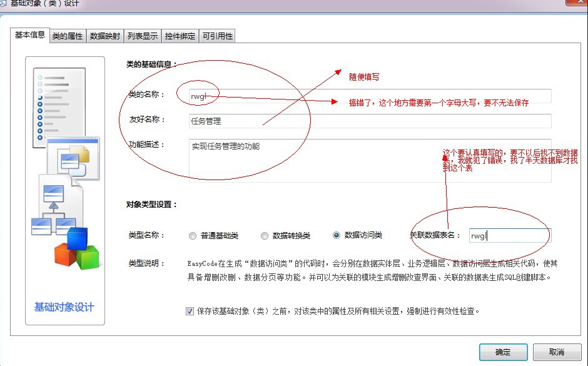Toggle the 强制进行有效性检查 checkbox

tap(190, 311)
